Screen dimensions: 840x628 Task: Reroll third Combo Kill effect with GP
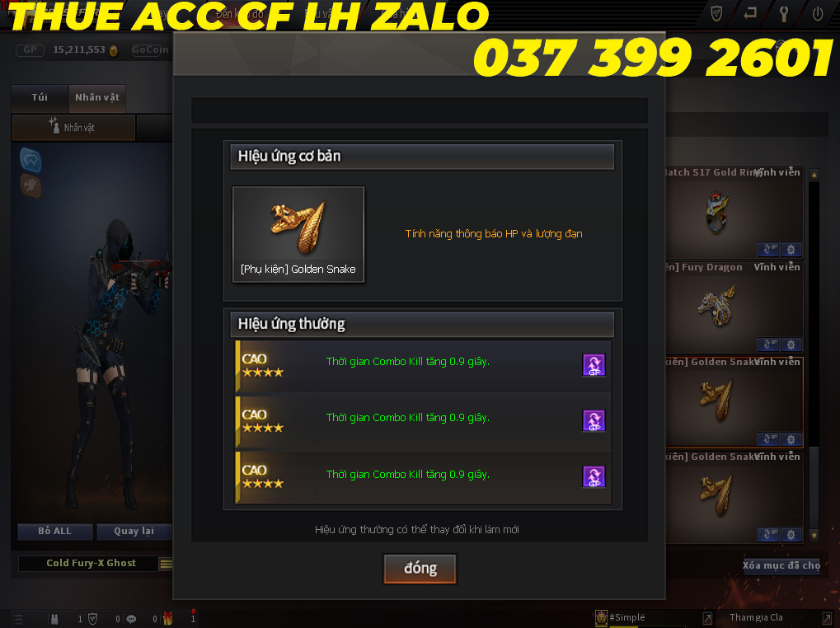coord(594,476)
